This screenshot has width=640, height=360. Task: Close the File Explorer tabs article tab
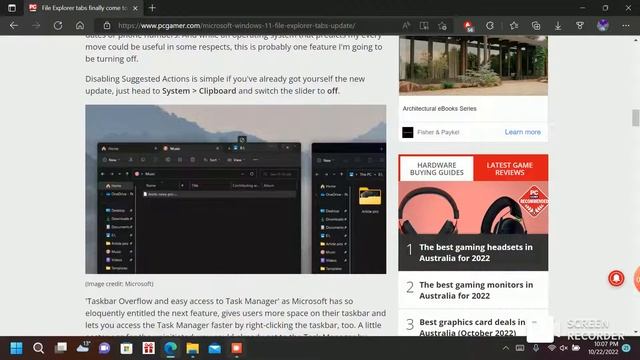135,8
